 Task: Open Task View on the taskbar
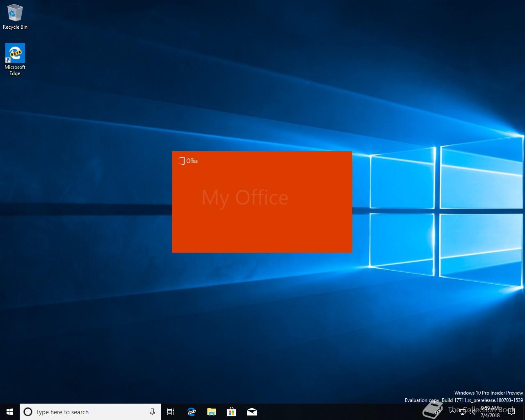pos(171,412)
